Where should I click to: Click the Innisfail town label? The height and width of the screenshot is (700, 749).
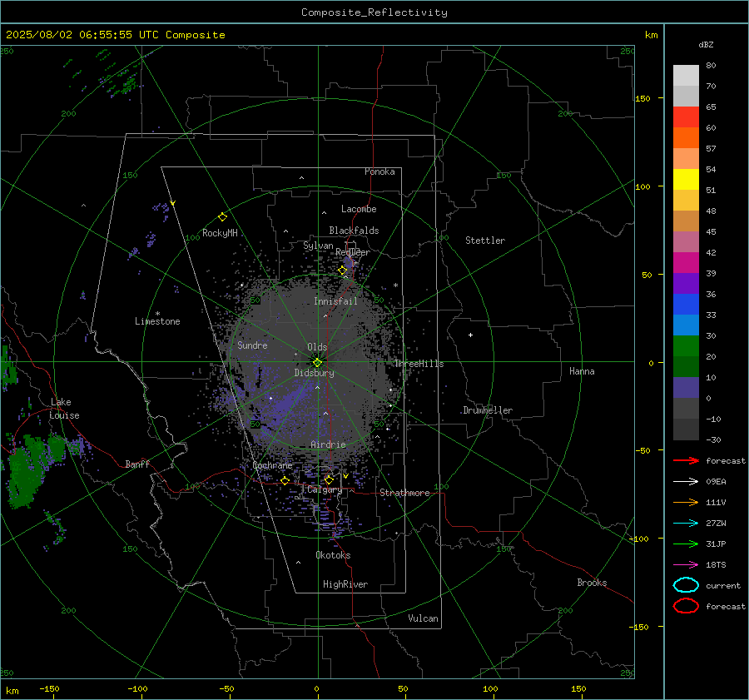click(335, 301)
